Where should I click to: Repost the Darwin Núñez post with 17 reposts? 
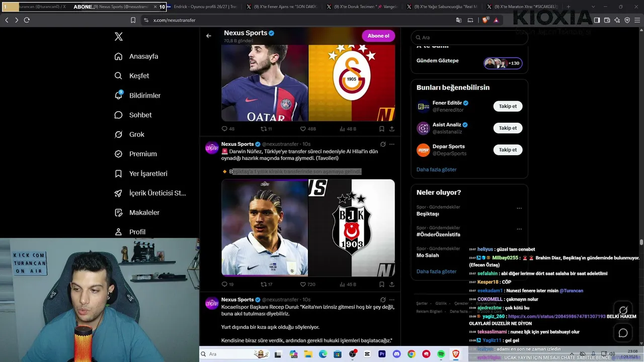pos(266,284)
